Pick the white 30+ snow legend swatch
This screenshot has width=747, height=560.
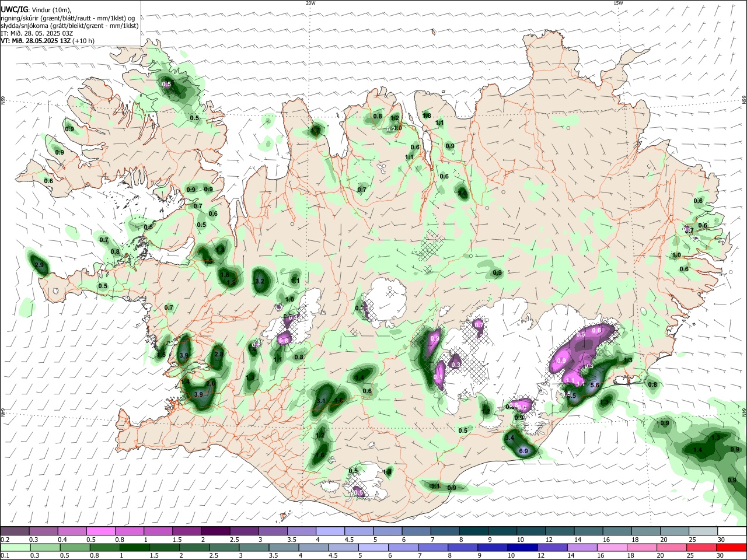point(732,531)
